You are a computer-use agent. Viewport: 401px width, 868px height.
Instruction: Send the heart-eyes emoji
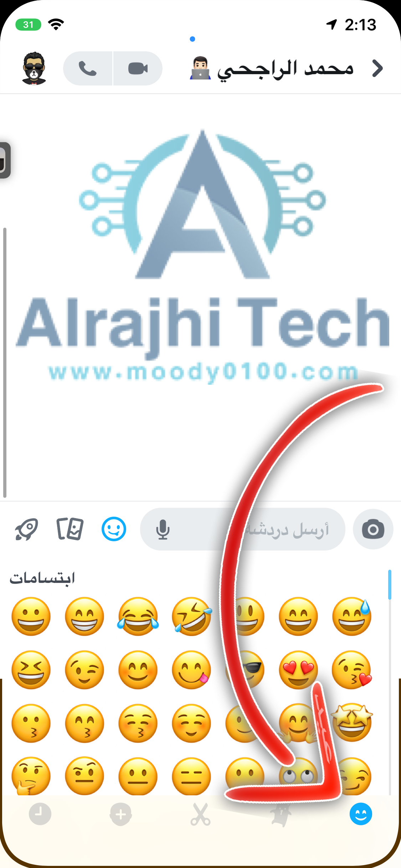pyautogui.click(x=298, y=670)
